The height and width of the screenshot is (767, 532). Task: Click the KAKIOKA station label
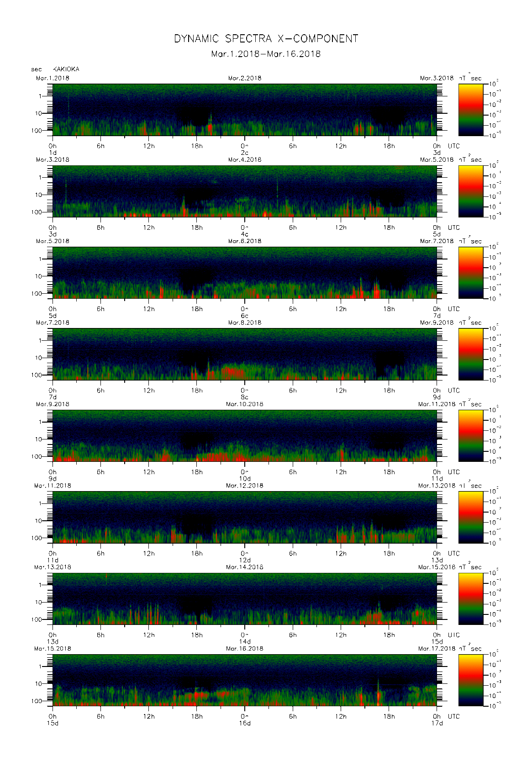[x=66, y=69]
